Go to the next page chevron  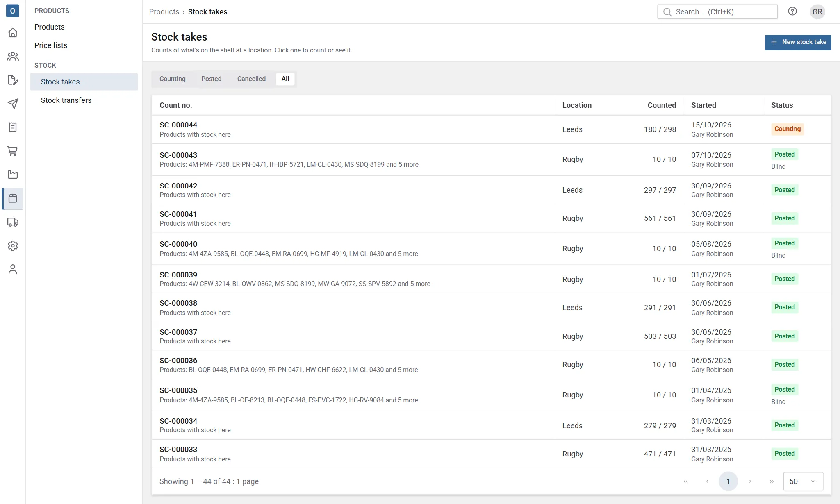750,481
